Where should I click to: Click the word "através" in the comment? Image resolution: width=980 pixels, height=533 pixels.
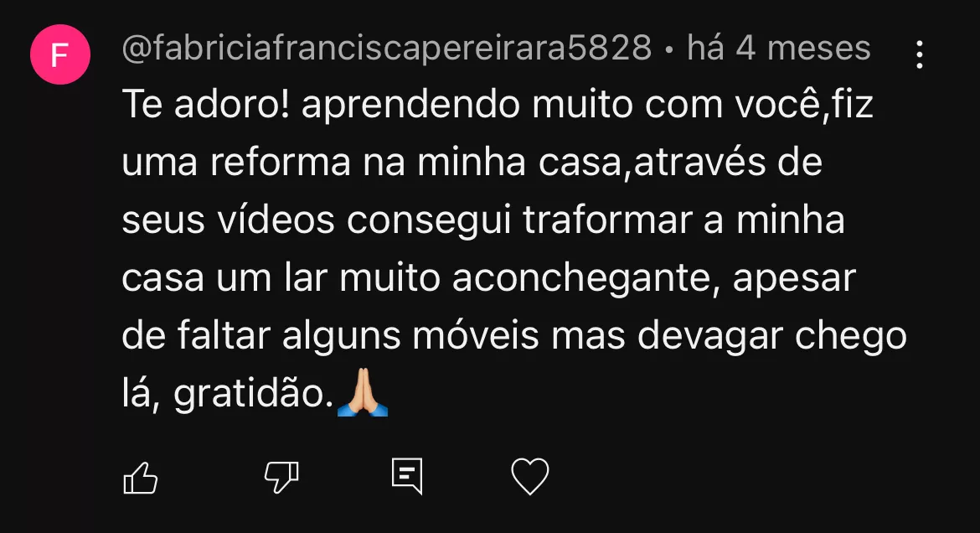[700, 162]
